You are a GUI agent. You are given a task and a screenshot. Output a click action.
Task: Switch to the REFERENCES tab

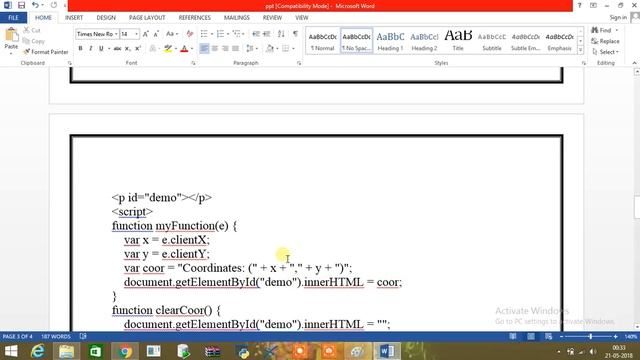click(195, 18)
